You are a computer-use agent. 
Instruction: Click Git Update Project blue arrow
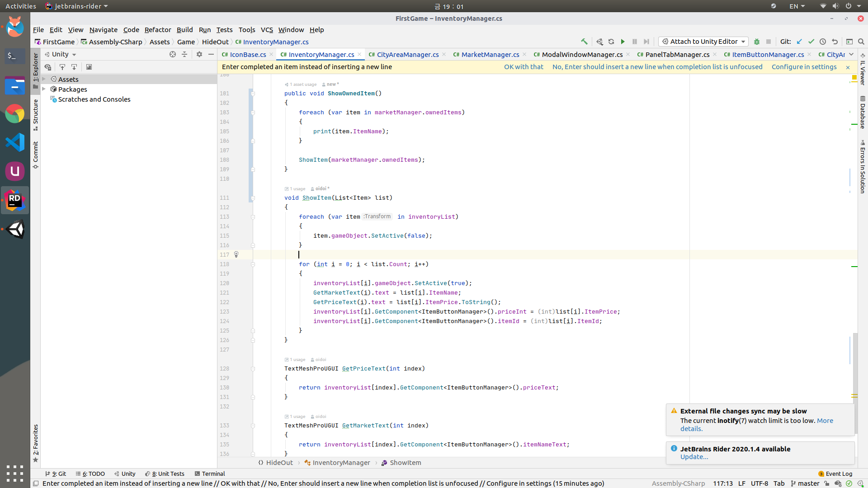click(799, 42)
